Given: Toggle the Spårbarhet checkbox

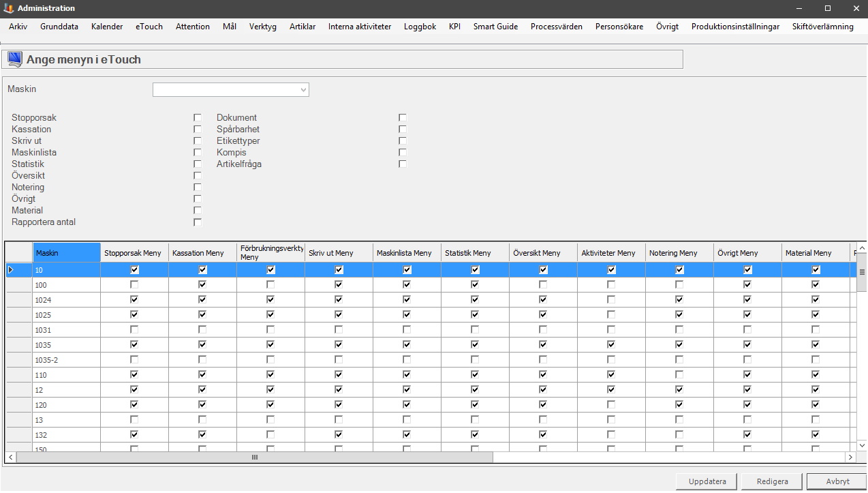Looking at the screenshot, I should (403, 130).
